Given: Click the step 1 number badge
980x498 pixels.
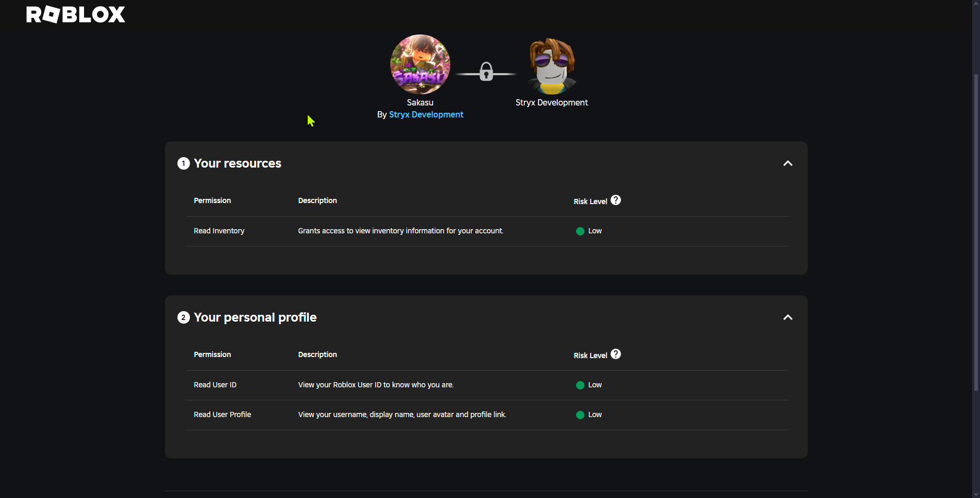Looking at the screenshot, I should 184,163.
